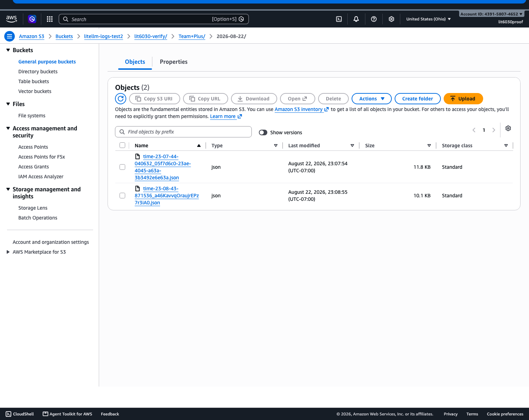Open Cookie preferences in the footer
This screenshot has height=420, width=529.
[505, 414]
